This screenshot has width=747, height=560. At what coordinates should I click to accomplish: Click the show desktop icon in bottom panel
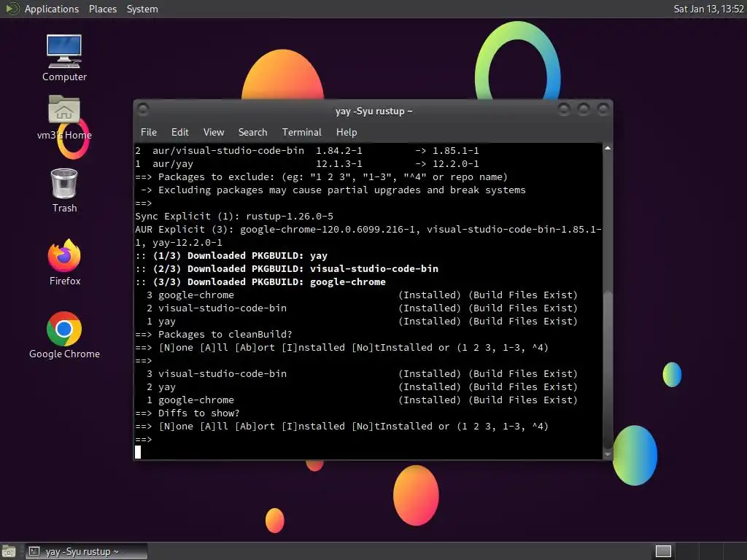(x=9, y=551)
